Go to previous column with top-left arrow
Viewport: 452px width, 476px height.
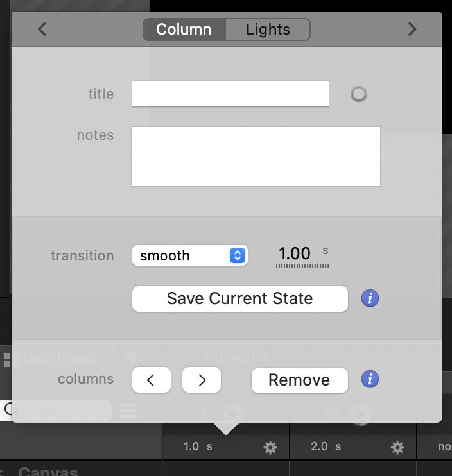point(42,30)
